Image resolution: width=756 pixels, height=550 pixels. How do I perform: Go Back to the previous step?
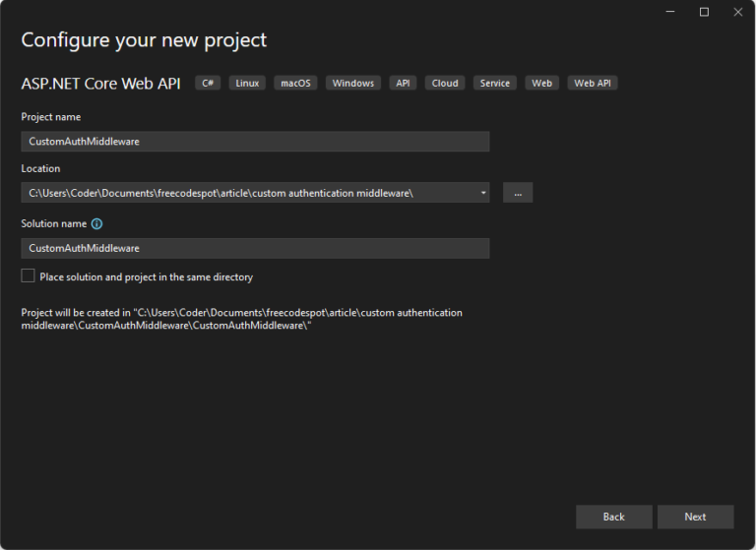click(x=613, y=517)
